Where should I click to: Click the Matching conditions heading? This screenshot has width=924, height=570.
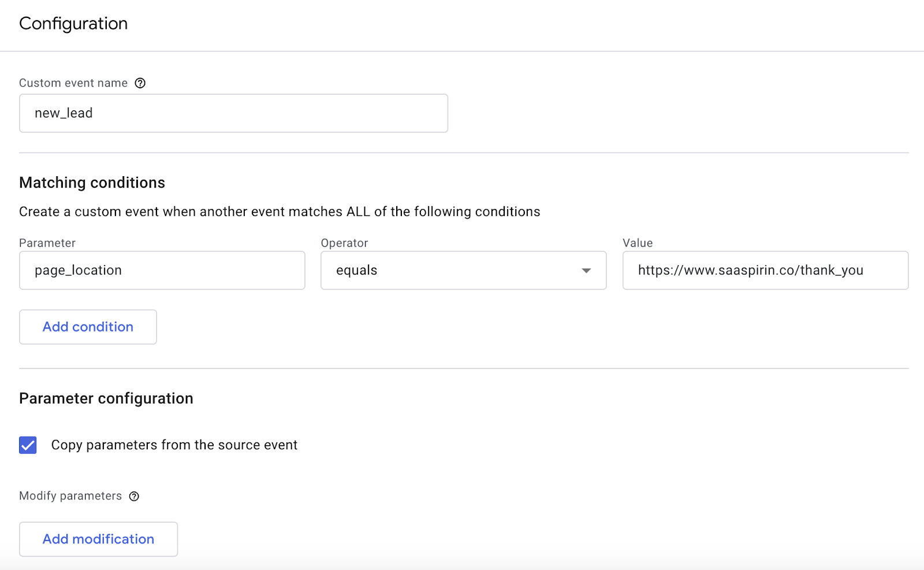[92, 183]
